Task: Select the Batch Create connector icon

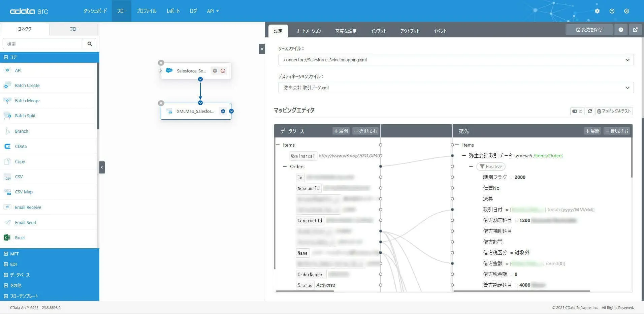Action: click(7, 85)
